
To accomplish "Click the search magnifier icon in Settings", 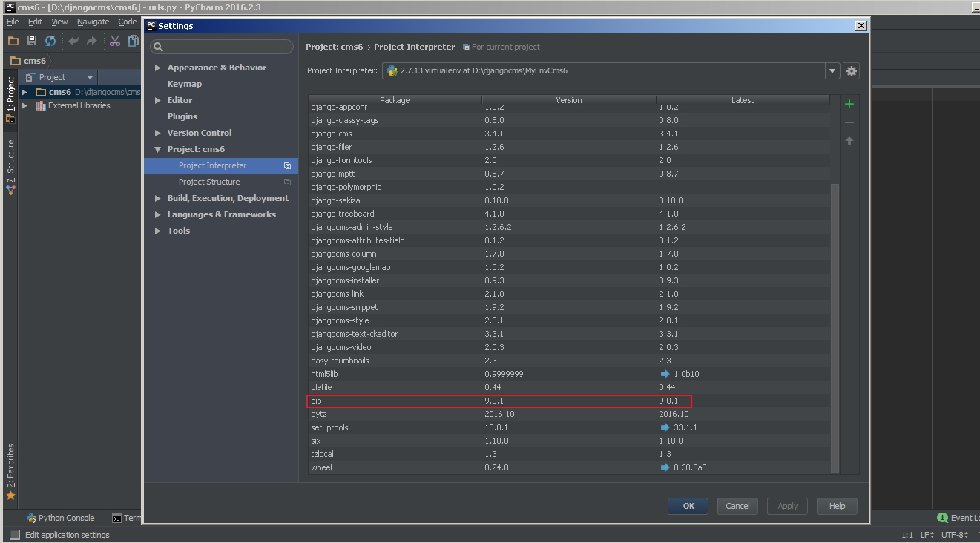I will tap(158, 47).
